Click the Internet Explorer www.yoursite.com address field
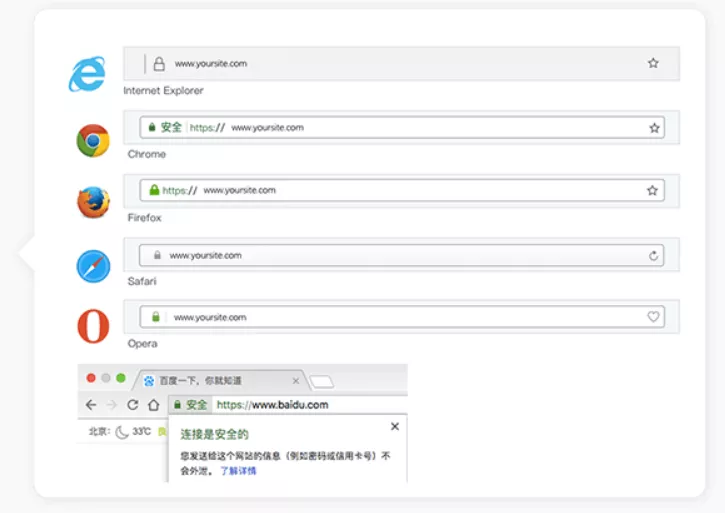 (401, 63)
